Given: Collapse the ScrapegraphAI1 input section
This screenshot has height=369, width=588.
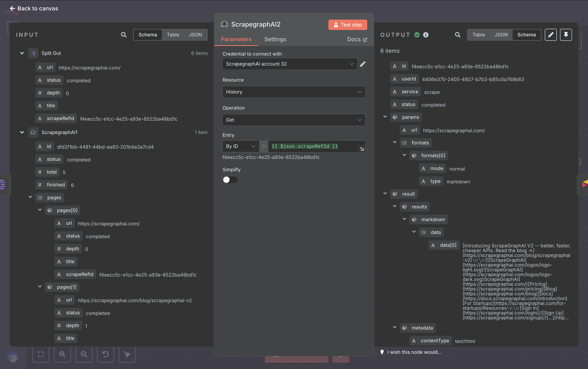Looking at the screenshot, I should click(x=22, y=132).
